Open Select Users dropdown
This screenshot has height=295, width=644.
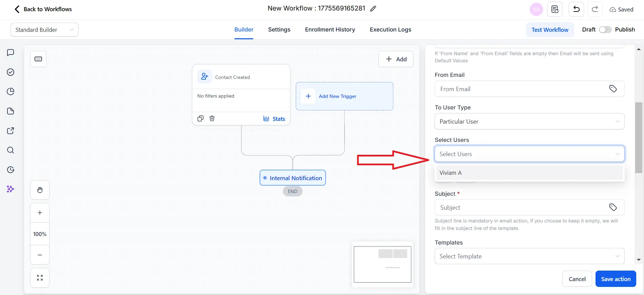(529, 154)
